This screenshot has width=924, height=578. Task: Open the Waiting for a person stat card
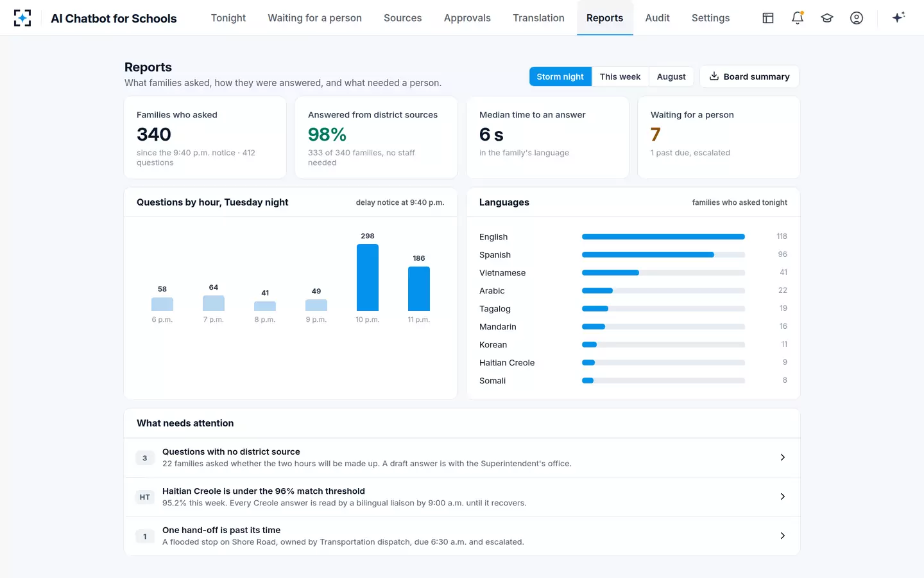tap(719, 137)
